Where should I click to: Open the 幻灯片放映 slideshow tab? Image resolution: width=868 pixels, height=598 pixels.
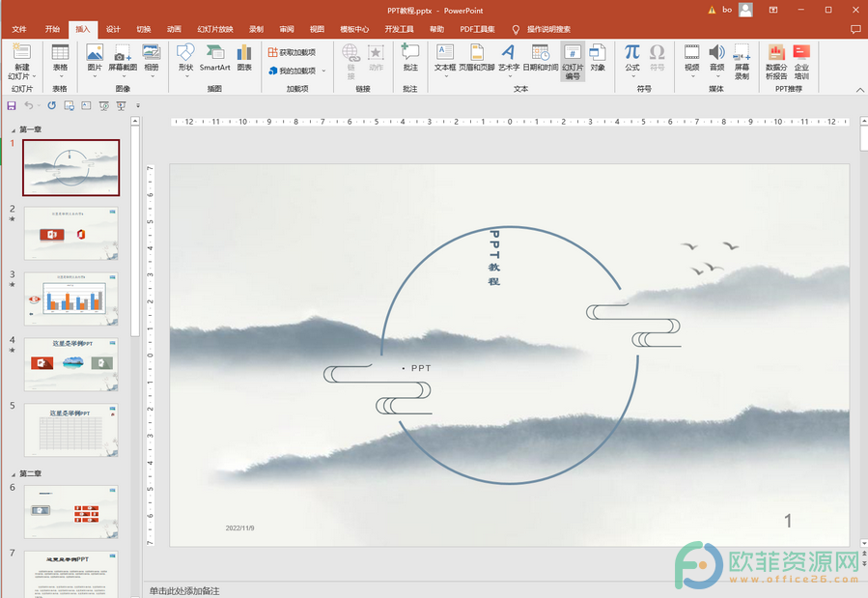coord(215,29)
